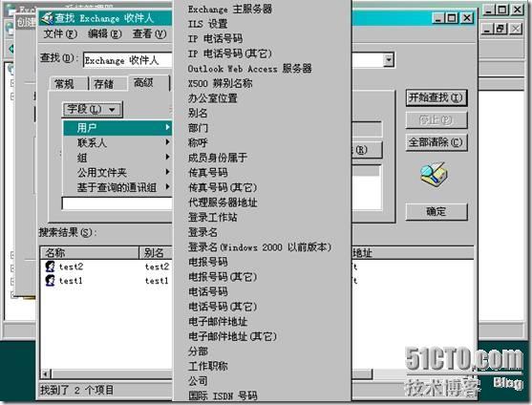Select test2 alias cell in results
The height and width of the screenshot is (405, 532).
157,266
